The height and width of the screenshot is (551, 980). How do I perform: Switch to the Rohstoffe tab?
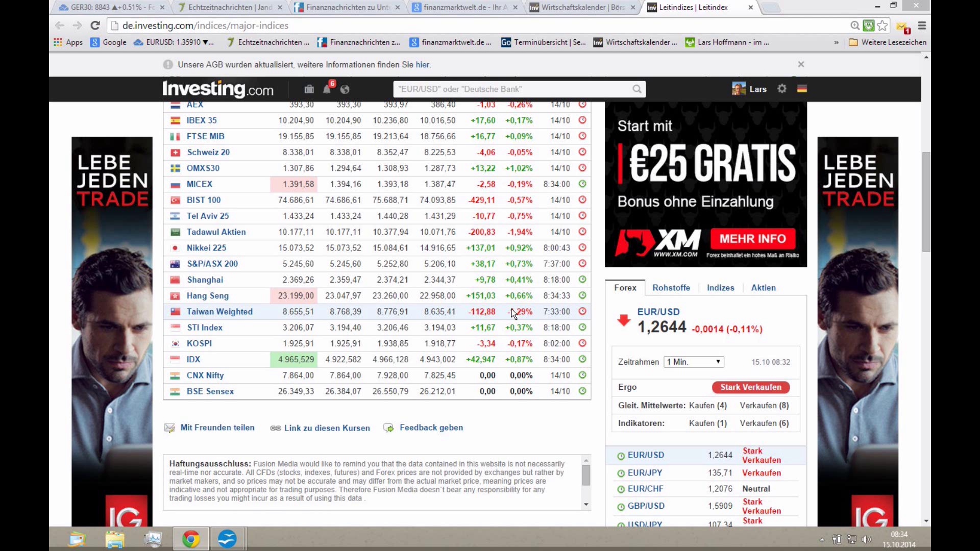671,288
